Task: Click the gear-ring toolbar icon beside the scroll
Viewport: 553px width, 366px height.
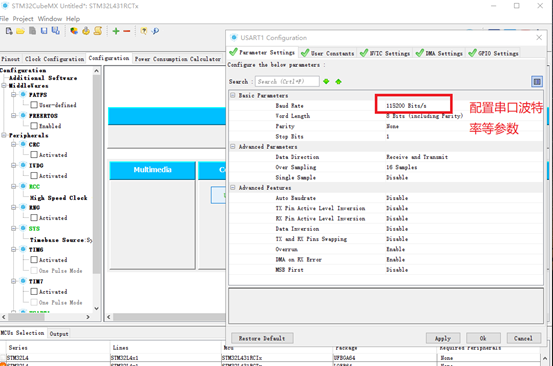Action: click(x=86, y=31)
